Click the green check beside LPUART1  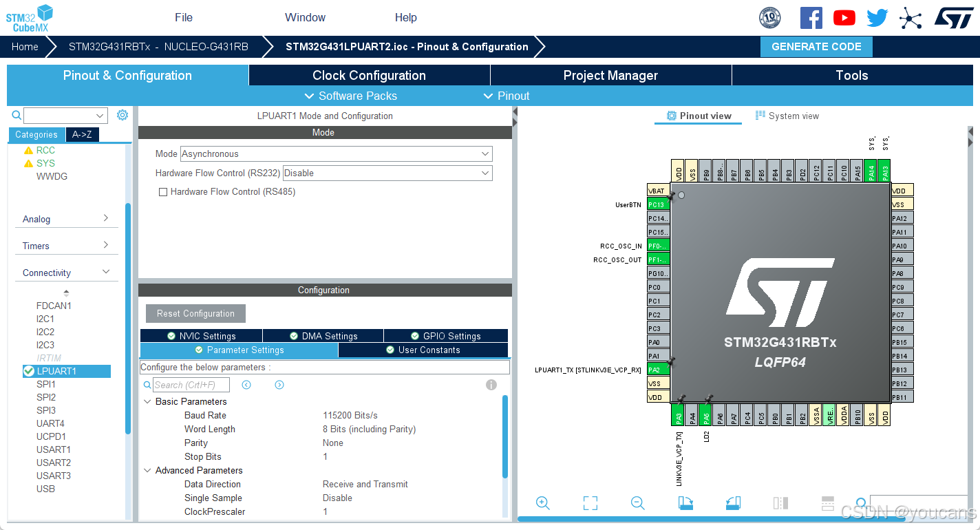pos(29,371)
